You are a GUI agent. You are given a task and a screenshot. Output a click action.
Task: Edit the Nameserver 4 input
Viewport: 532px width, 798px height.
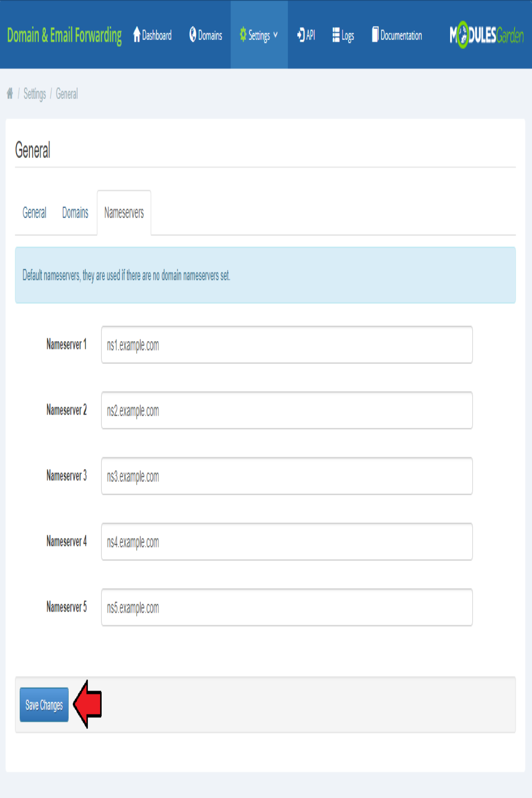coord(287,542)
